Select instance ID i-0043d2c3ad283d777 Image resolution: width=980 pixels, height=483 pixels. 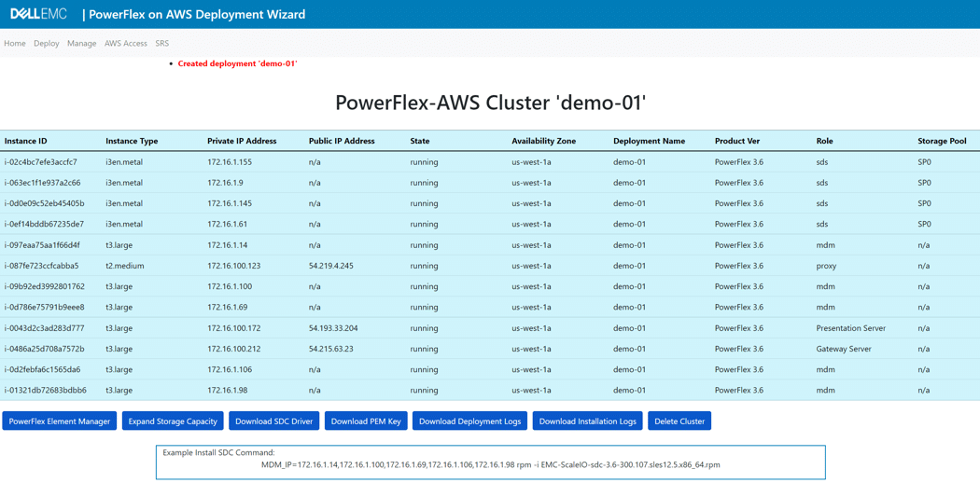pyautogui.click(x=44, y=328)
